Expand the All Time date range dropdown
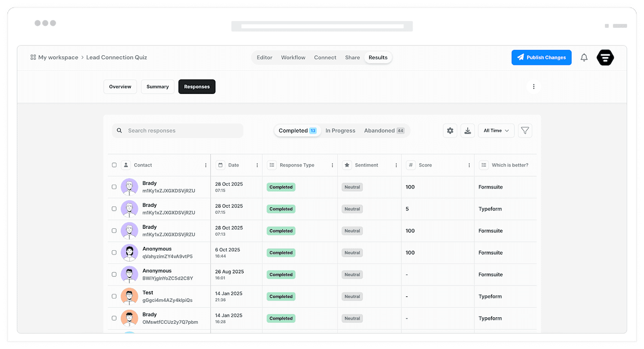 (496, 130)
